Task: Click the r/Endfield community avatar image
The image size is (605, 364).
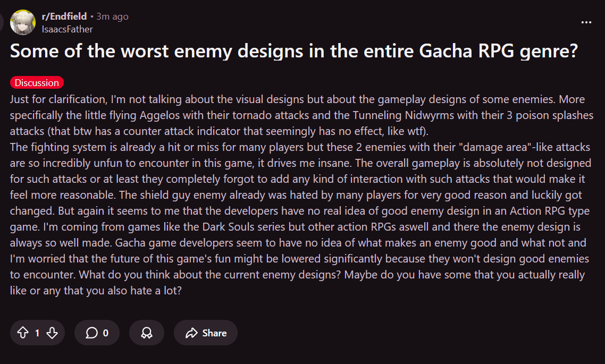Action: 23,22
